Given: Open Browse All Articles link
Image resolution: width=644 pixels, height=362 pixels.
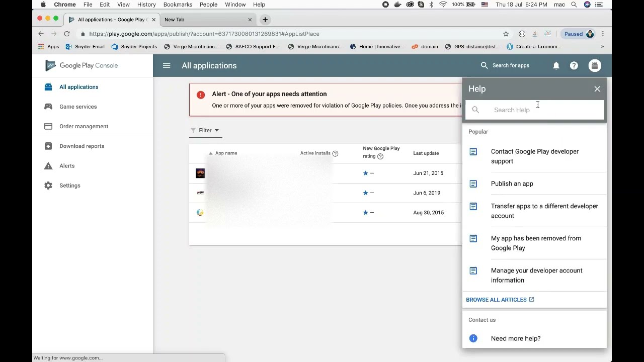Looking at the screenshot, I should point(500,300).
